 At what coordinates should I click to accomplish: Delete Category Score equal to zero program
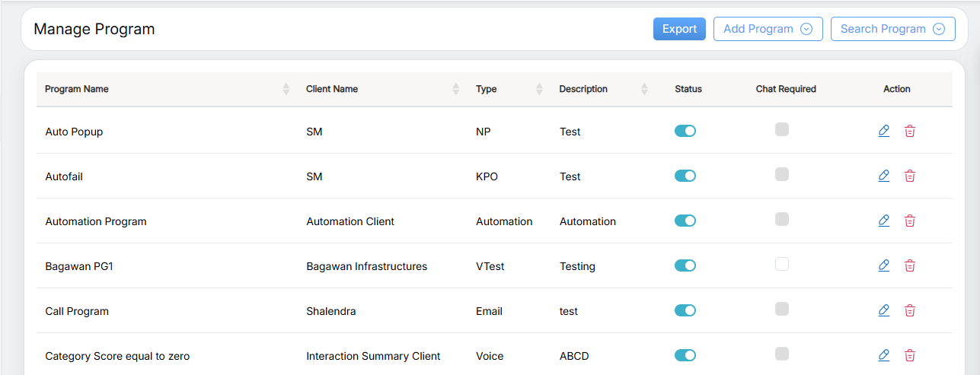pyautogui.click(x=909, y=355)
